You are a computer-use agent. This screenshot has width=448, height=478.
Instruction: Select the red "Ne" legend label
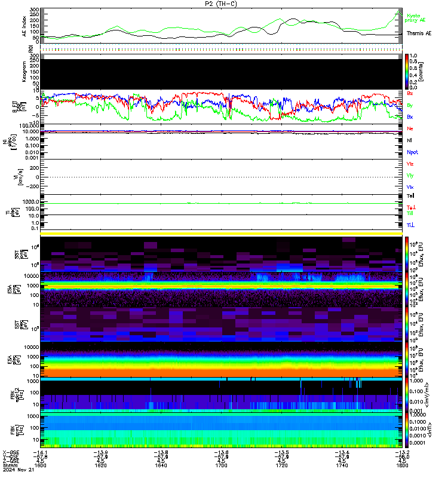tap(410, 128)
